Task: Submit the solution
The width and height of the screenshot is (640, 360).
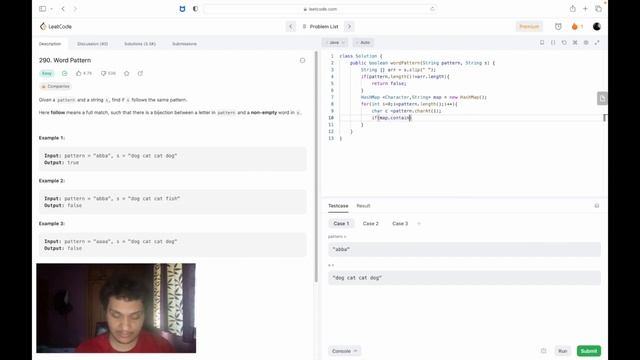Action: tap(589, 351)
